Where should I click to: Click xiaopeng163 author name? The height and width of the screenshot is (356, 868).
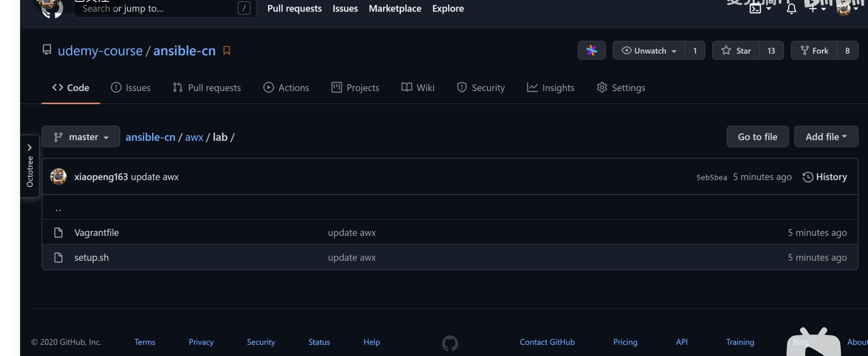click(x=101, y=177)
